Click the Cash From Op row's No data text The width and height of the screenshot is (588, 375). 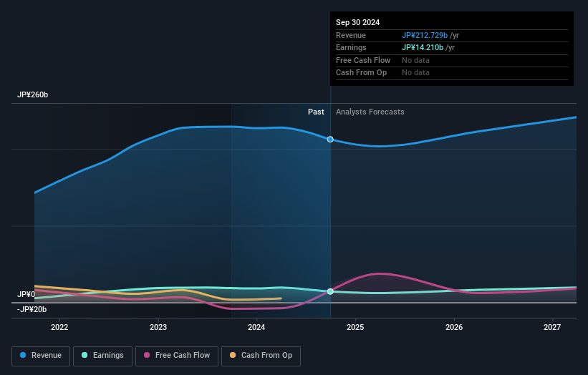[415, 73]
